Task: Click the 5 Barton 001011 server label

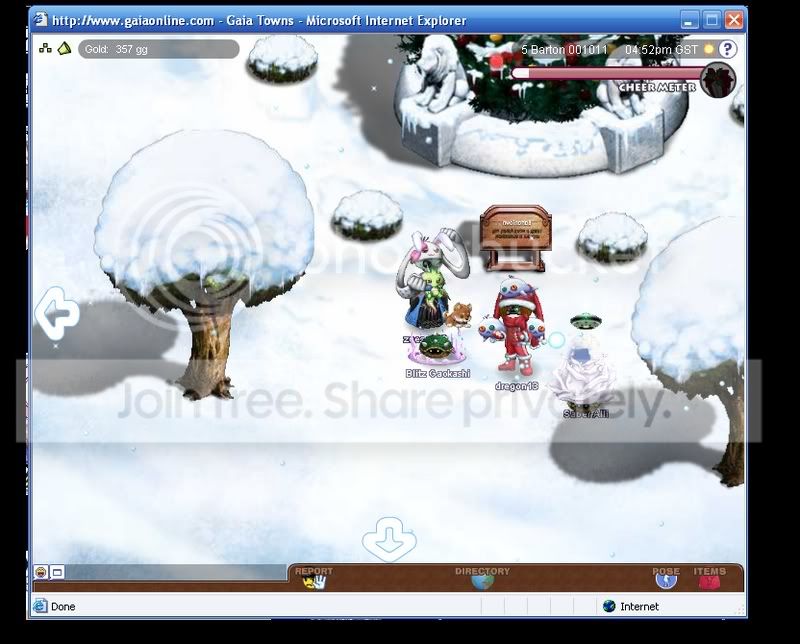Action: click(x=564, y=49)
